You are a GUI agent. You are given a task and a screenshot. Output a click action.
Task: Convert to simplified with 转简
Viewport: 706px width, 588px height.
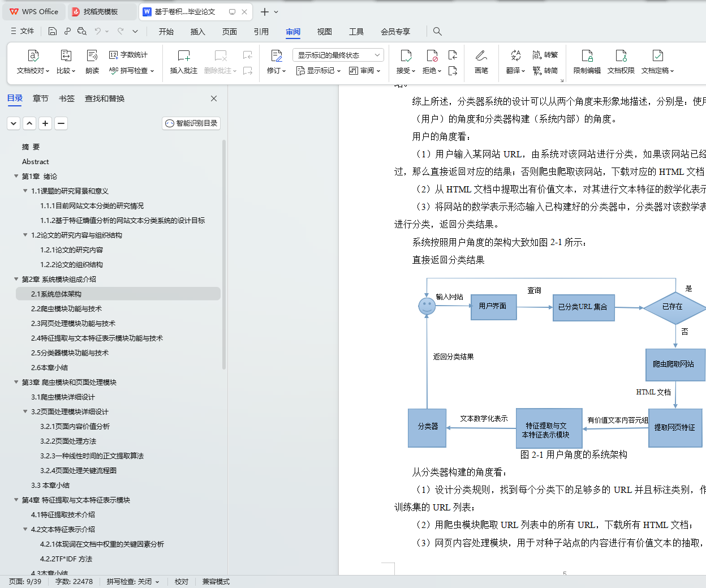click(x=545, y=71)
